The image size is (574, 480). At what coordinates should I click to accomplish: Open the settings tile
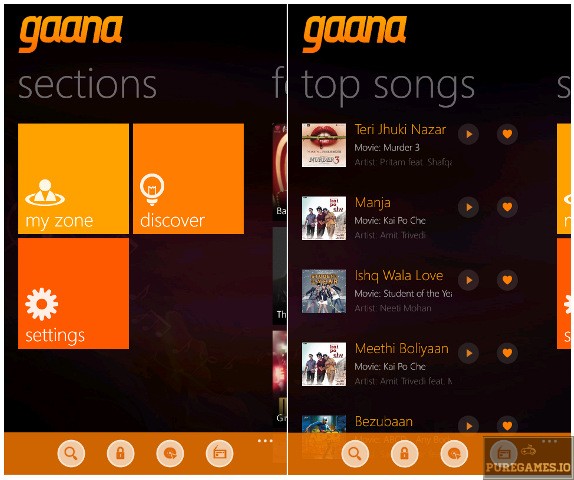click(x=73, y=293)
